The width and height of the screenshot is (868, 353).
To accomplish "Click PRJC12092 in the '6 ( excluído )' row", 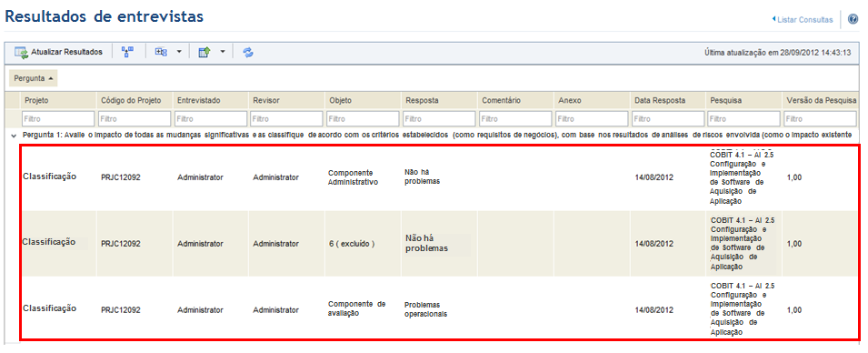I will 120,244.
